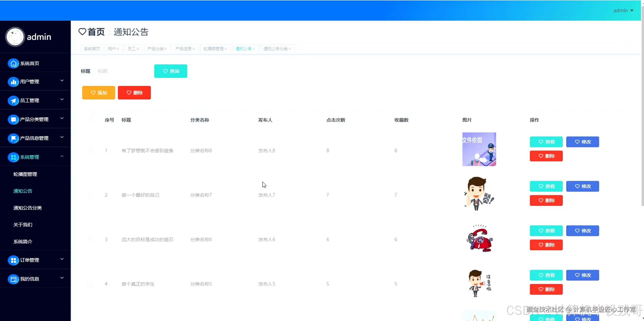Check the checkbox beside 远大的目标是成功的磁石
Screen dimensions: 644x321
90,239
